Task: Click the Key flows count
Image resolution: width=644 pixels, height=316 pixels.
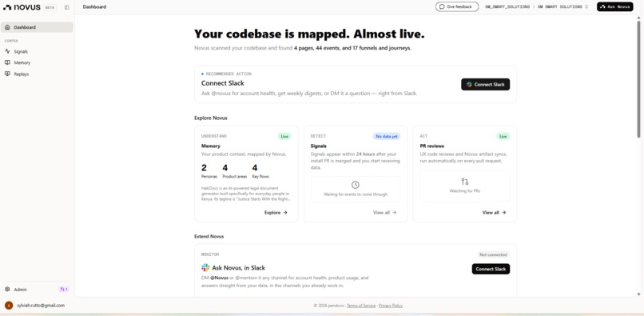Action: (x=255, y=168)
